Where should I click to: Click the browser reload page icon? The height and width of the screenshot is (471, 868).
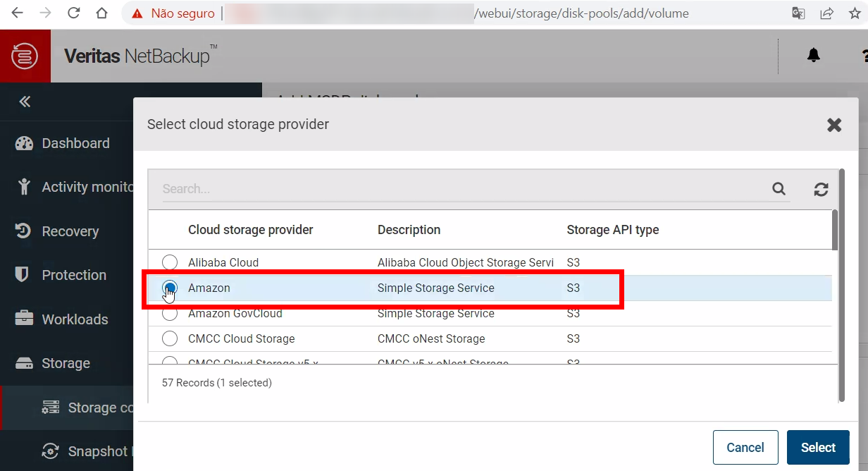coord(73,13)
